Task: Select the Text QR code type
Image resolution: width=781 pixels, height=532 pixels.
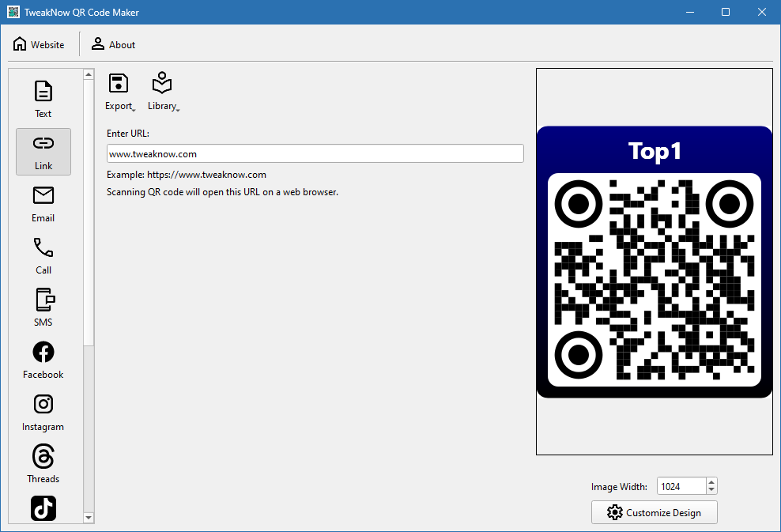Action: (x=43, y=96)
